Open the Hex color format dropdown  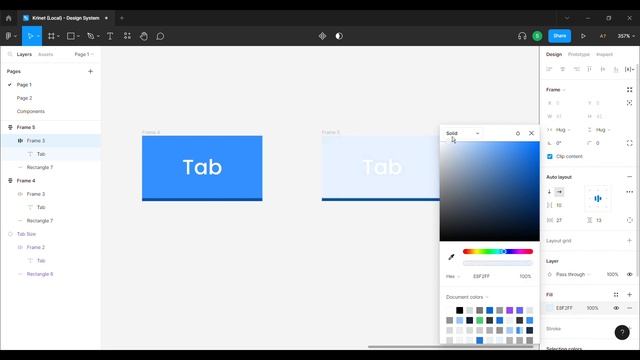click(453, 276)
